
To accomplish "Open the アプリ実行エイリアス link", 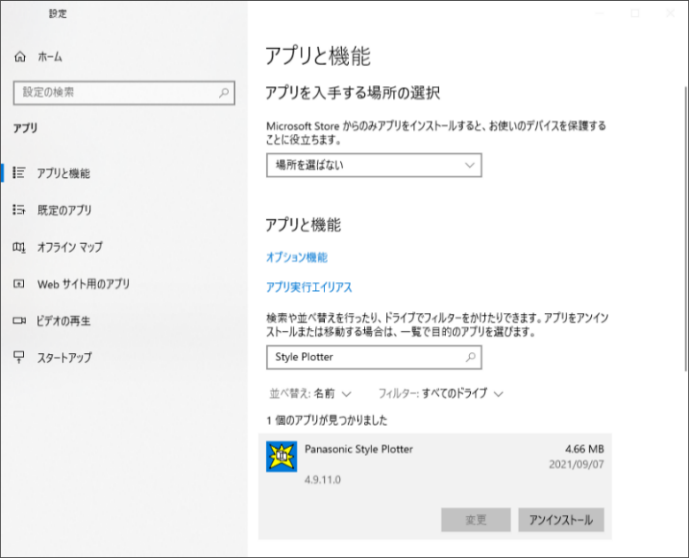I will point(309,287).
